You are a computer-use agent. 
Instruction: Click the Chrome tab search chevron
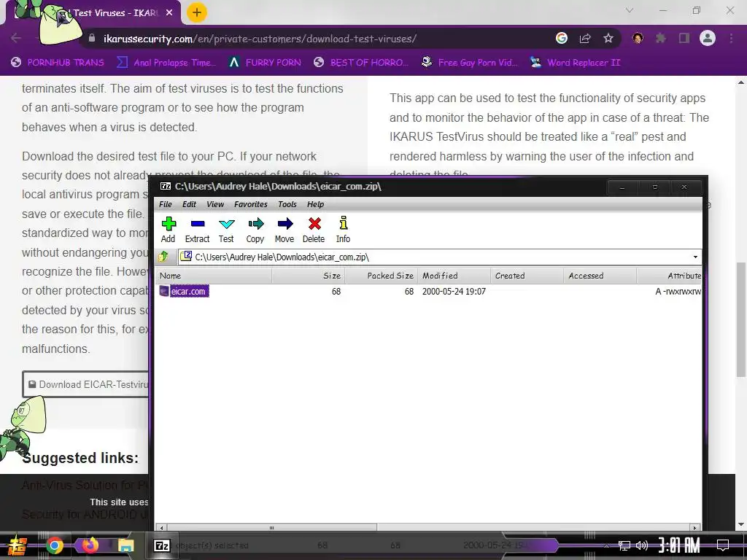[x=630, y=10]
